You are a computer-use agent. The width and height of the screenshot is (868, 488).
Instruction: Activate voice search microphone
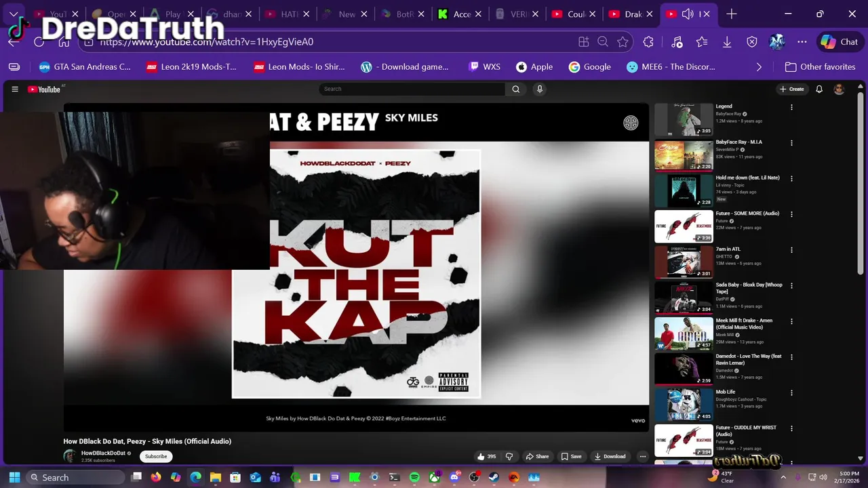point(540,89)
